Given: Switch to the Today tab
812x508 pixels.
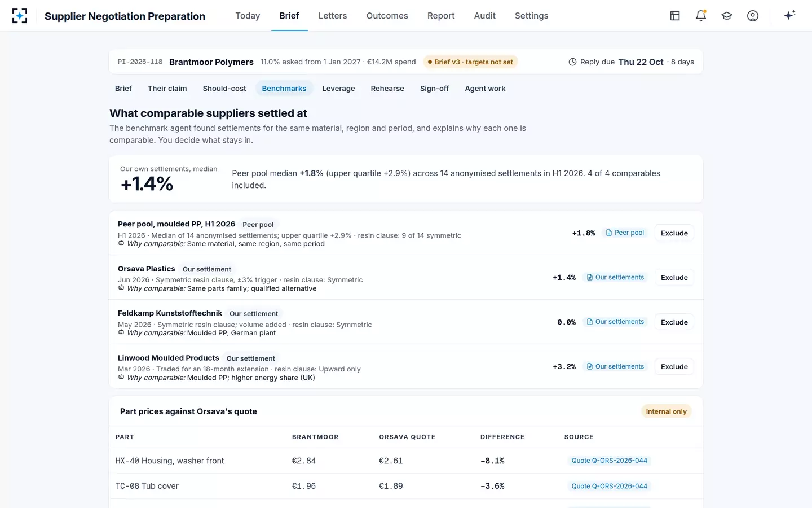Looking at the screenshot, I should (248, 16).
